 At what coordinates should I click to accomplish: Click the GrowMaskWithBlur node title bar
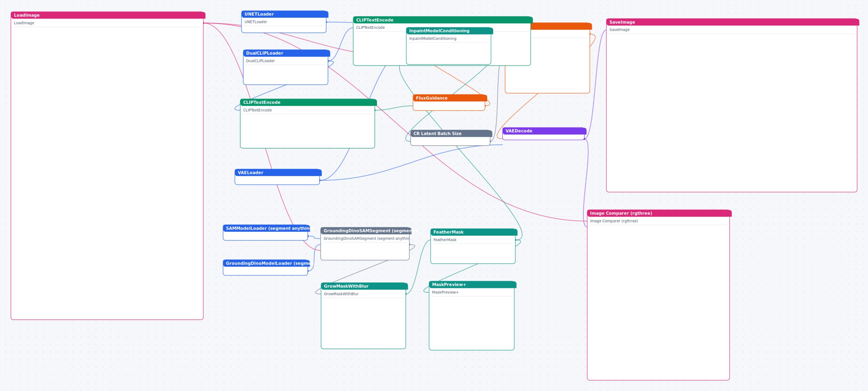coord(364,286)
